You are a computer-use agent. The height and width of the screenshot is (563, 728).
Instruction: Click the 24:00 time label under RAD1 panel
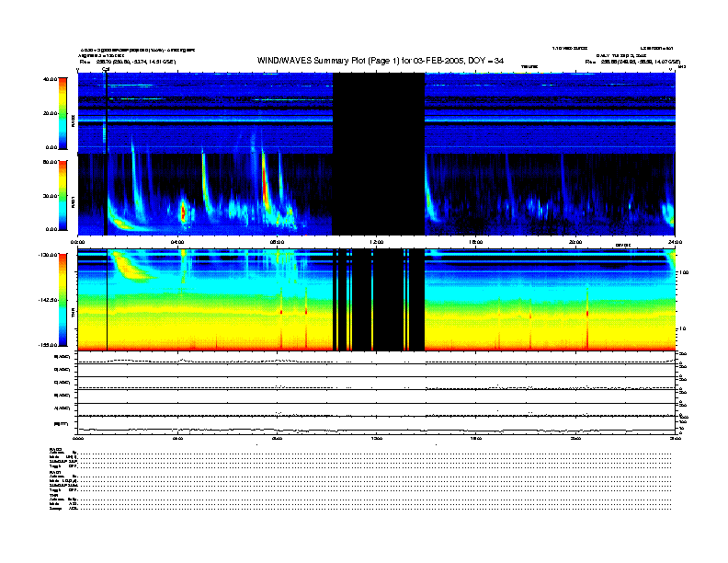(675, 242)
